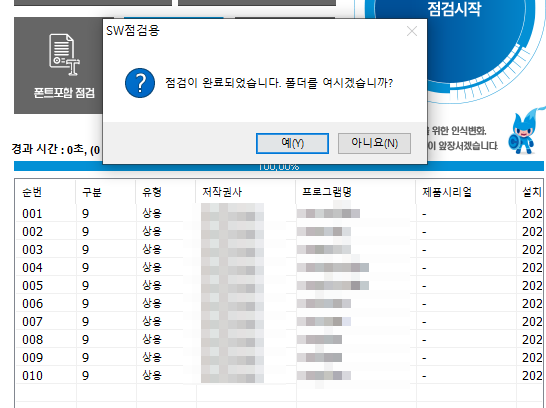The image size is (546, 408).
Task: Select row 006 in the list
Action: [x=279, y=304]
